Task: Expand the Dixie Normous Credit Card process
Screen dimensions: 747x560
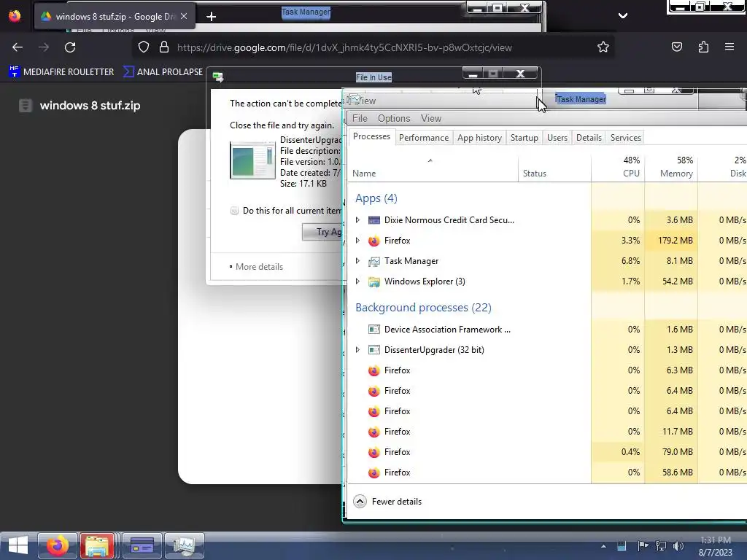Action: coord(357,220)
